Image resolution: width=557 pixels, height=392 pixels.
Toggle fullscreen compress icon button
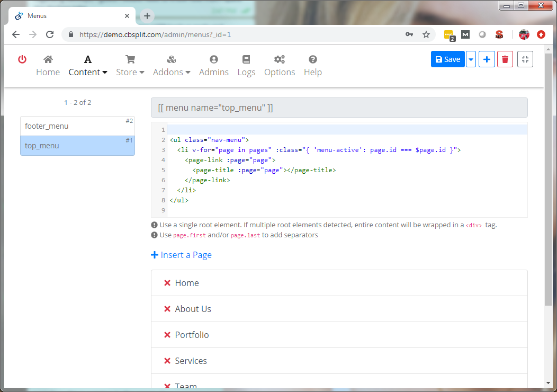pos(525,59)
